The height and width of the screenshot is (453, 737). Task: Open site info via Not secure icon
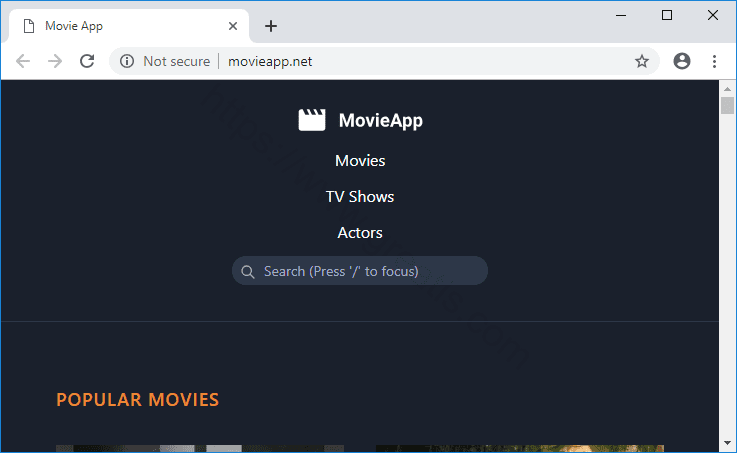tap(127, 61)
